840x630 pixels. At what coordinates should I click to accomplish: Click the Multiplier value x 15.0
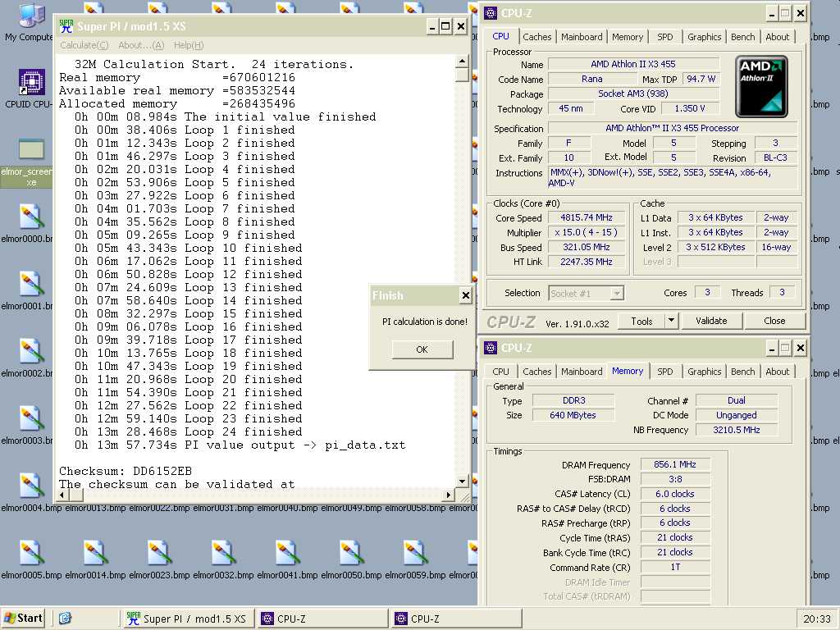coord(586,232)
